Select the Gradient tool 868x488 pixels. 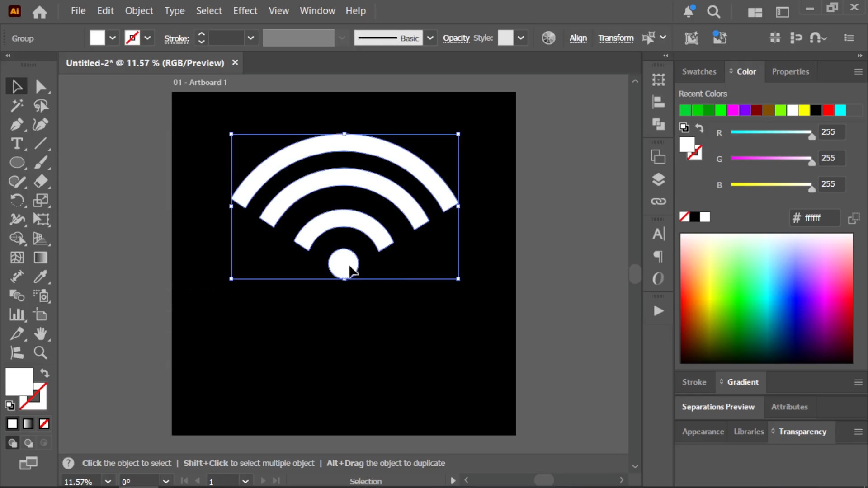click(x=41, y=258)
